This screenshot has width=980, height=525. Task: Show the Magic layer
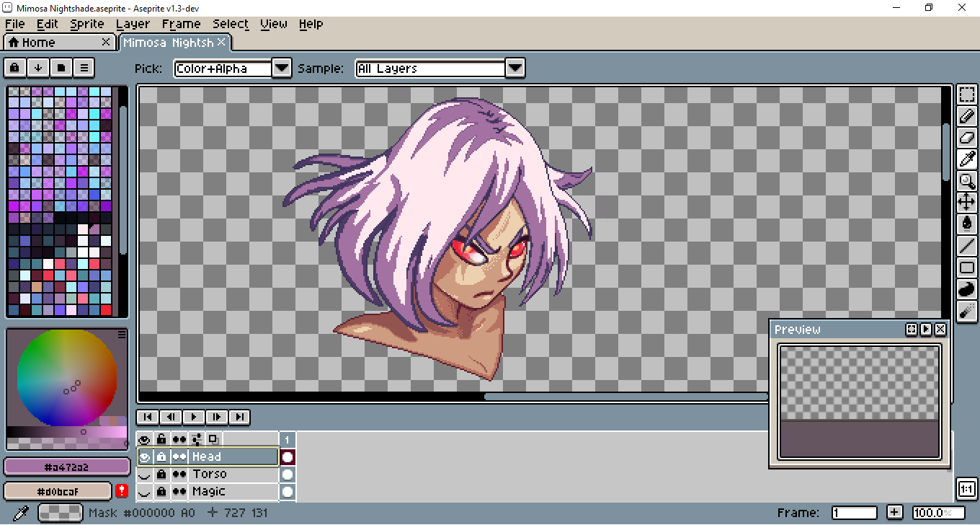coord(145,491)
